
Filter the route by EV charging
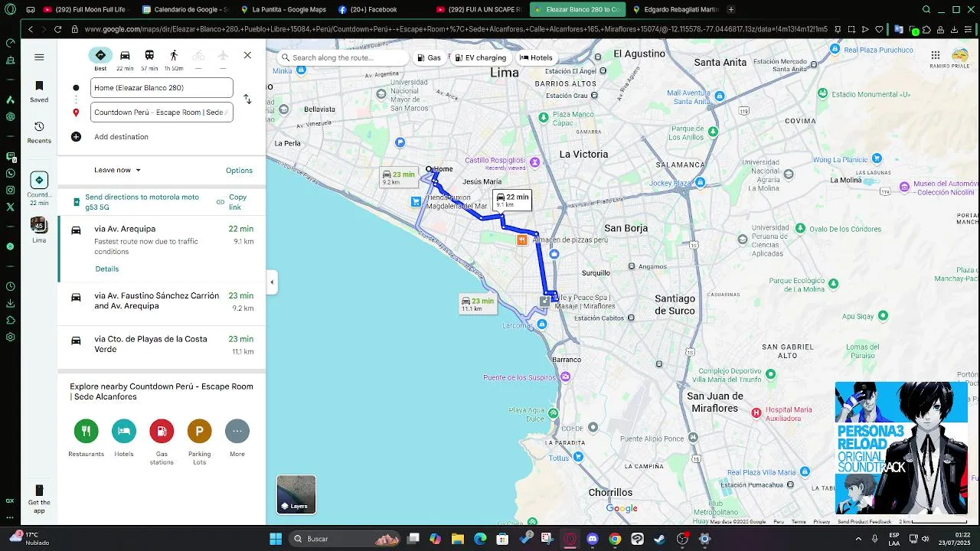point(480,57)
